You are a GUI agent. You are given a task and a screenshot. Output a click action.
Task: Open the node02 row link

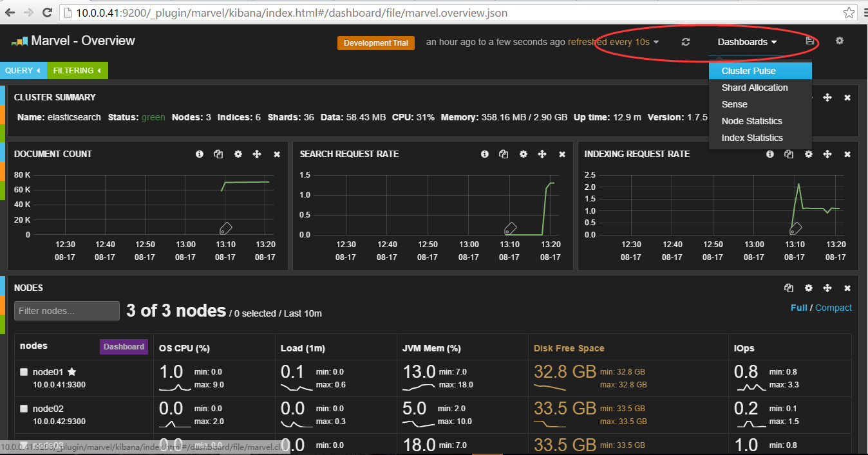[48, 409]
